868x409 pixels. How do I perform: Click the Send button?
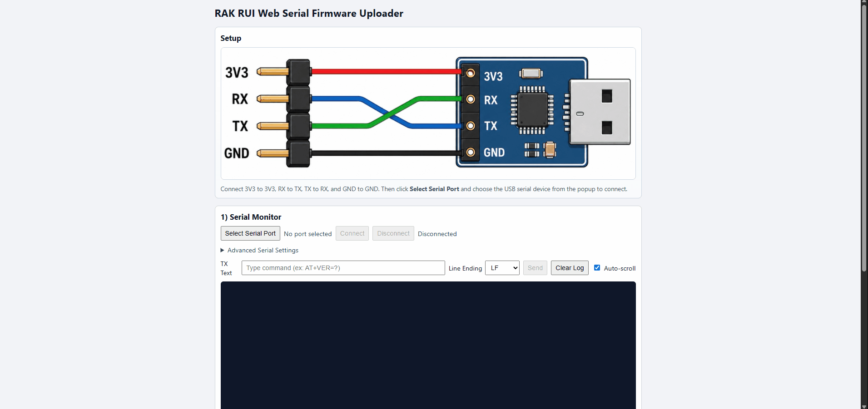pos(535,268)
